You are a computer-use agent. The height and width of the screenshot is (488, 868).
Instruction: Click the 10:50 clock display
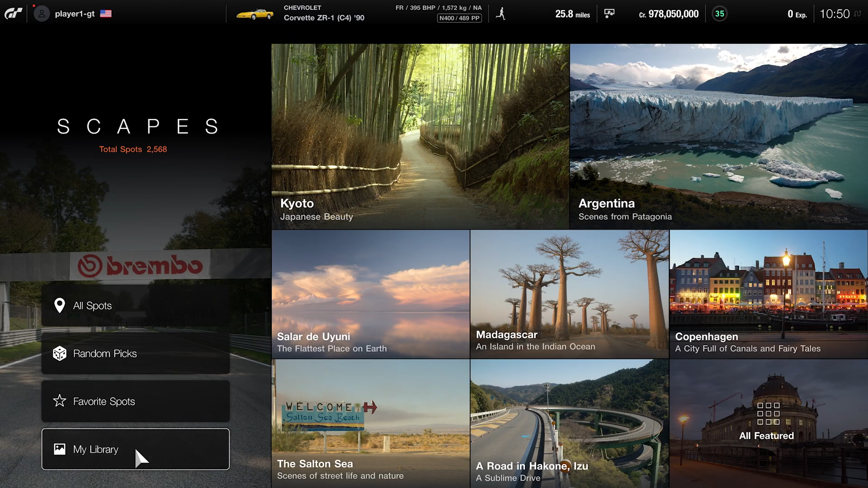click(x=835, y=14)
